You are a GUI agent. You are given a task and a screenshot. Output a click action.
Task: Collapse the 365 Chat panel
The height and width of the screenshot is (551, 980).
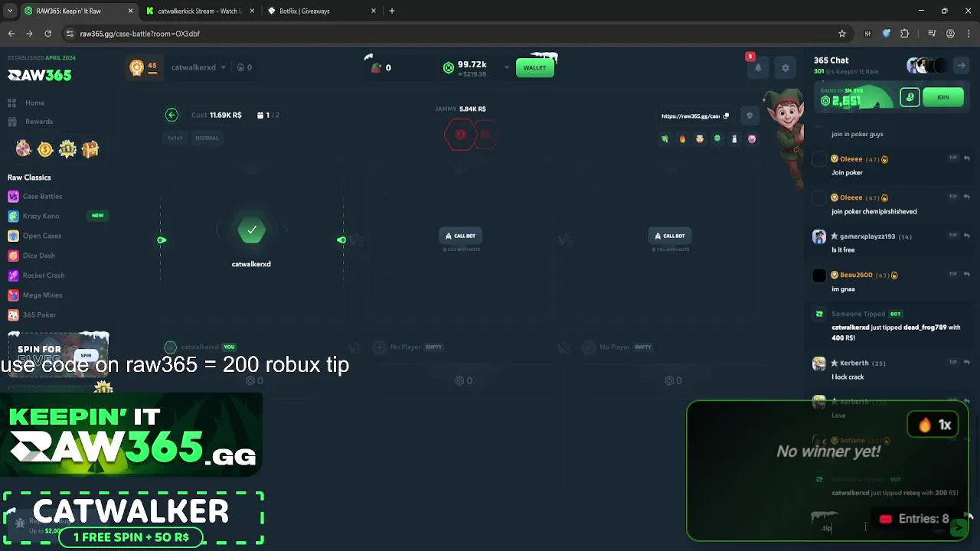pyautogui.click(x=961, y=66)
